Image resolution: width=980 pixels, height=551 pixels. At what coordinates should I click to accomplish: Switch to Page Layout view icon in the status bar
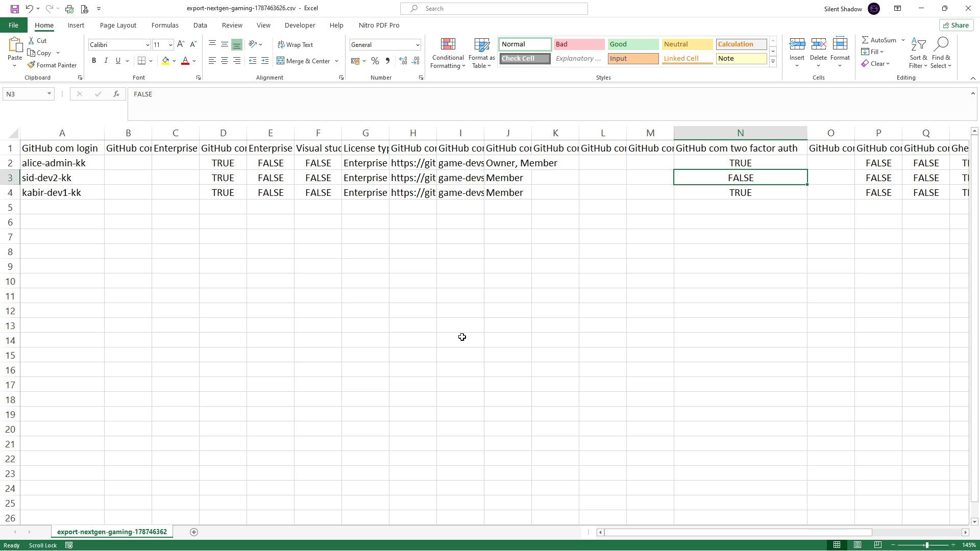(857, 545)
